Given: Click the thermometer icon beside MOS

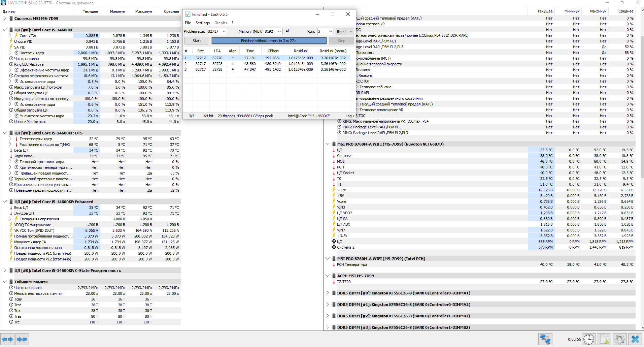Looking at the screenshot, I should click(x=334, y=161).
